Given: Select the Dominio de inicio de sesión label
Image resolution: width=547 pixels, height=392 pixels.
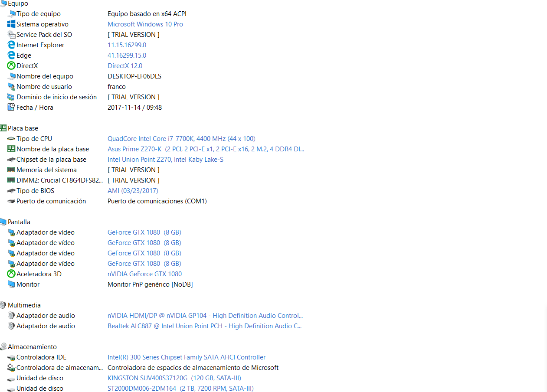Looking at the screenshot, I should [x=57, y=97].
